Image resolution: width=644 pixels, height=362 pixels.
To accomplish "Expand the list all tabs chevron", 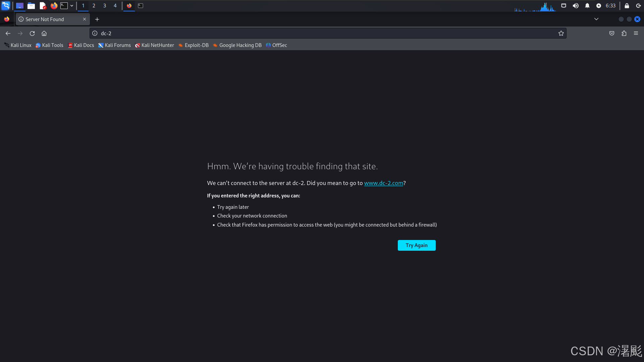I will [596, 19].
